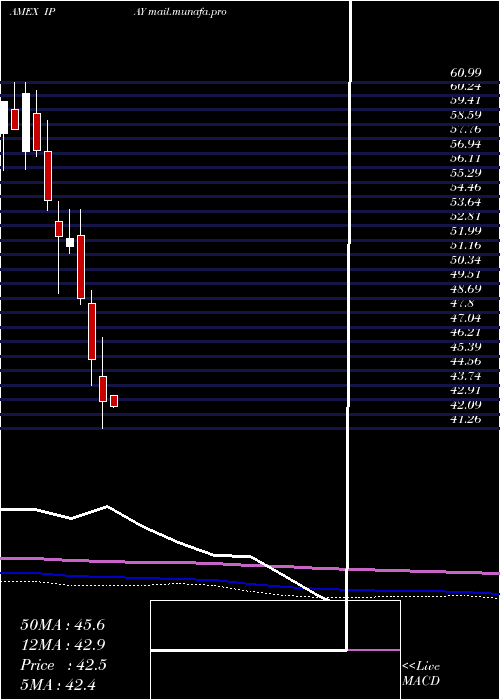Click the 41.26 price axis label
The image size is (500, 700).
point(464,419)
